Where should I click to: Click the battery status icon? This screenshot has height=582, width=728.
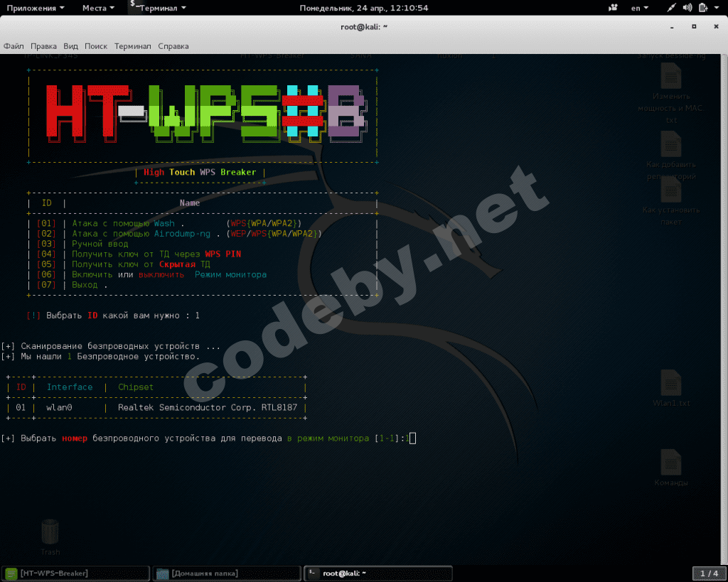[703, 8]
